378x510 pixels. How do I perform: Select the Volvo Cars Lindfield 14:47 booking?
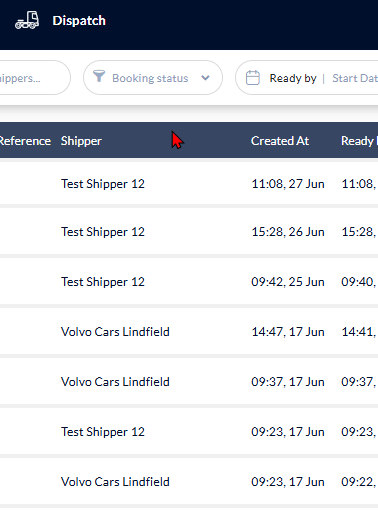point(189,332)
